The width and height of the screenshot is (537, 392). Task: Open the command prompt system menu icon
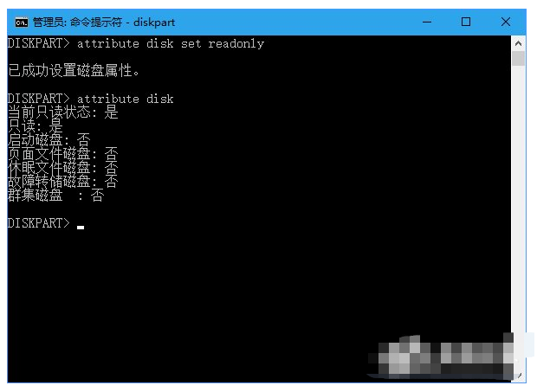point(22,22)
